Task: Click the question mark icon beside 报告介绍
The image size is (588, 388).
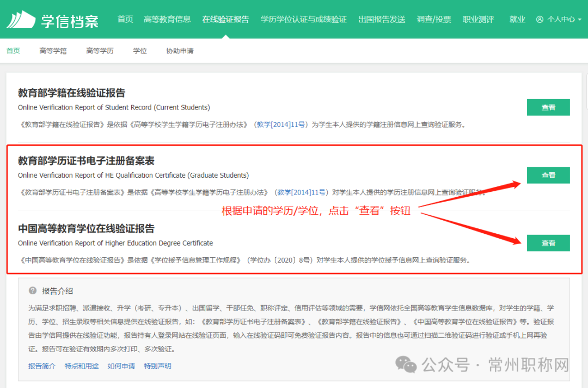Action: click(x=34, y=290)
